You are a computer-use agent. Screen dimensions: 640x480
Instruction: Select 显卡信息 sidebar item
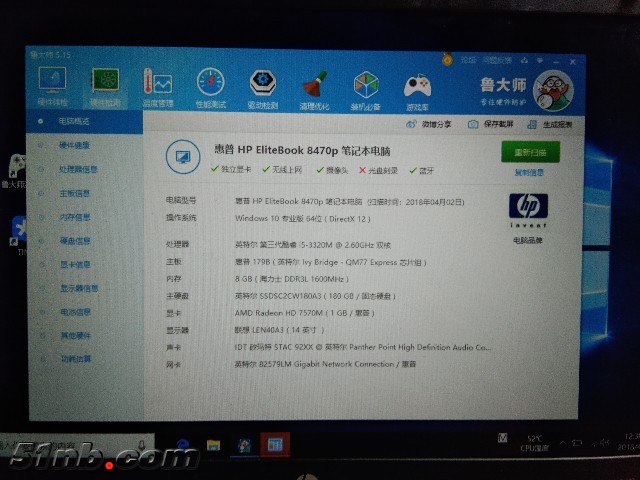tap(75, 264)
